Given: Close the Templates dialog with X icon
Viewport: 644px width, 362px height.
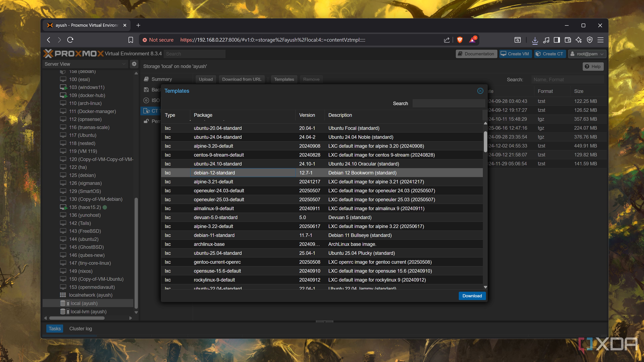Looking at the screenshot, I should pos(480,91).
